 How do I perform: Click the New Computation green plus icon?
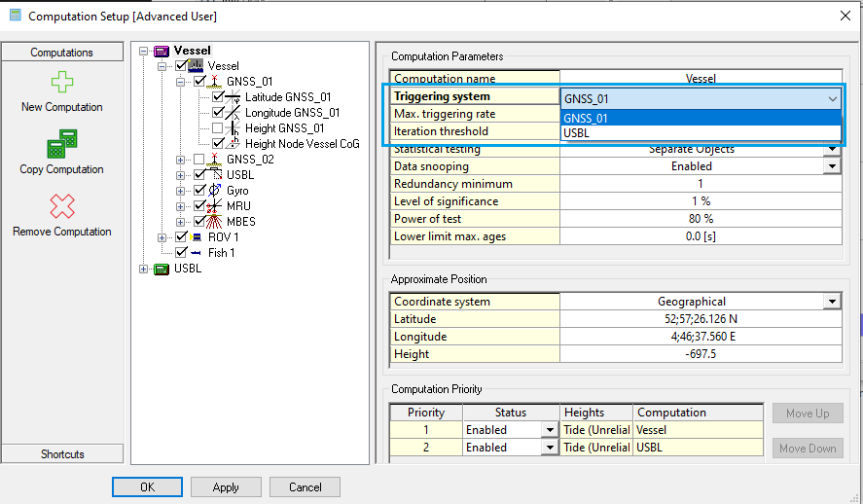(60, 82)
